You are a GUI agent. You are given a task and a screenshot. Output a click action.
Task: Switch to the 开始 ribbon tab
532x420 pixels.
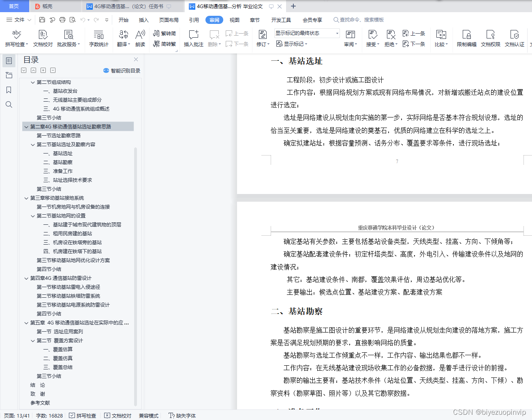[x=124, y=20]
